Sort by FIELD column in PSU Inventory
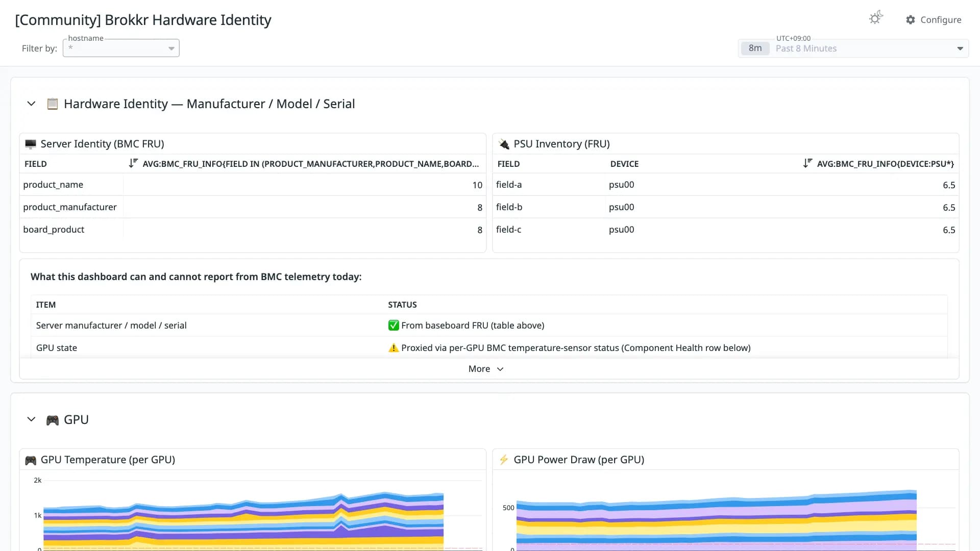This screenshot has height=551, width=980. click(508, 164)
